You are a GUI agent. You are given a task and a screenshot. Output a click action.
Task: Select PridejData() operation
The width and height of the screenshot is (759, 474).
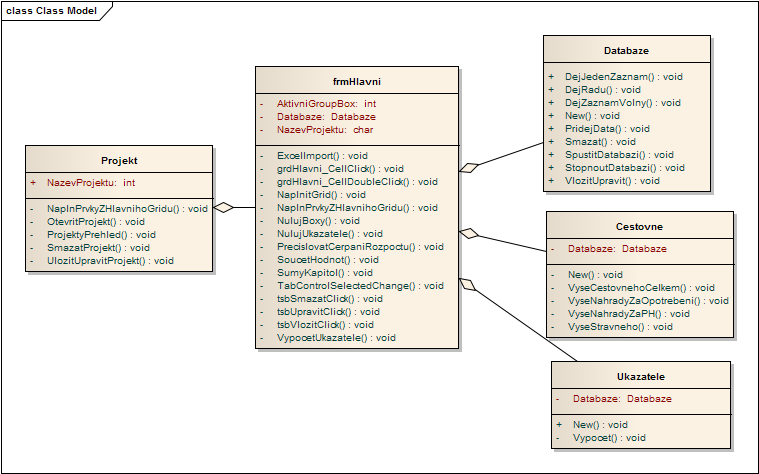(x=607, y=129)
